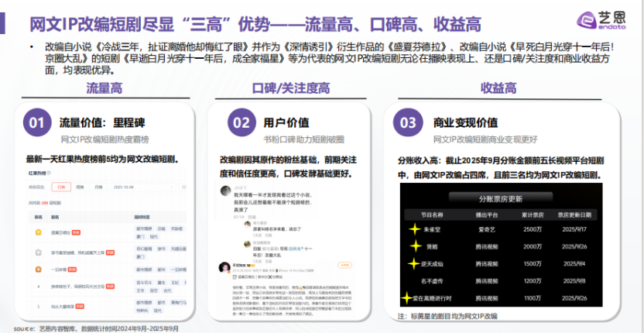Image resolution: width=644 pixels, height=333 pixels.
Task: Click the 2000万 box office cell
Action: coord(533,246)
